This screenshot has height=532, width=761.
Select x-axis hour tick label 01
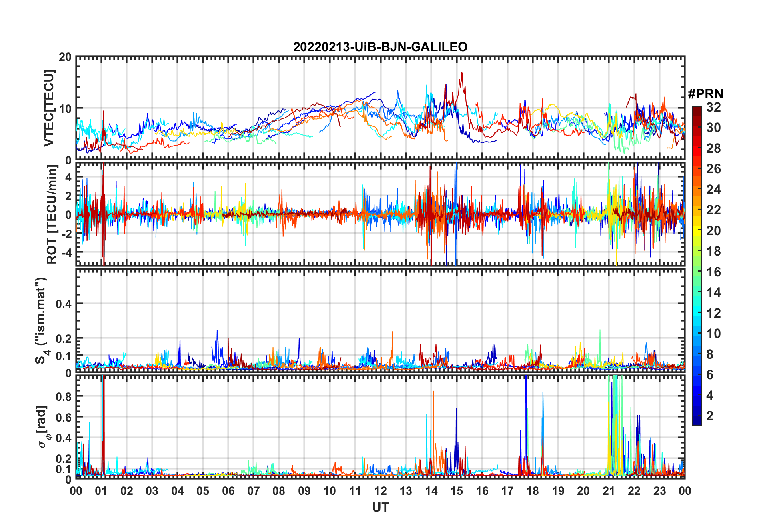tap(102, 491)
